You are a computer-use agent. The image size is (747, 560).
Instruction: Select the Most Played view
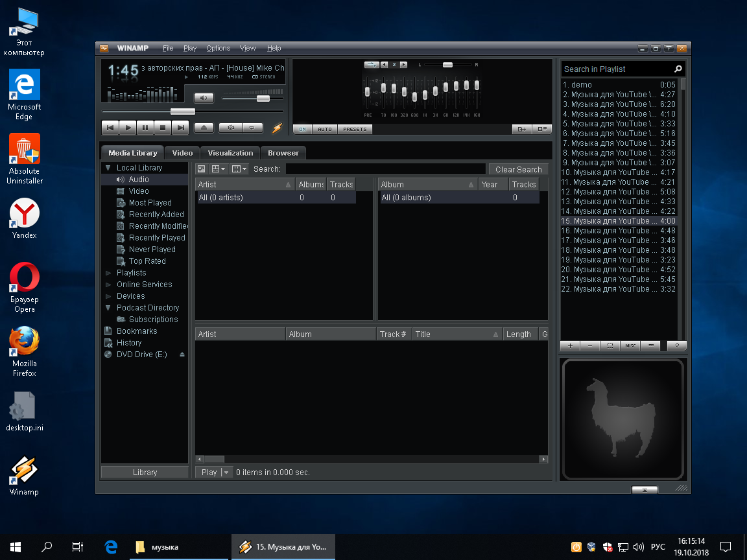150,203
